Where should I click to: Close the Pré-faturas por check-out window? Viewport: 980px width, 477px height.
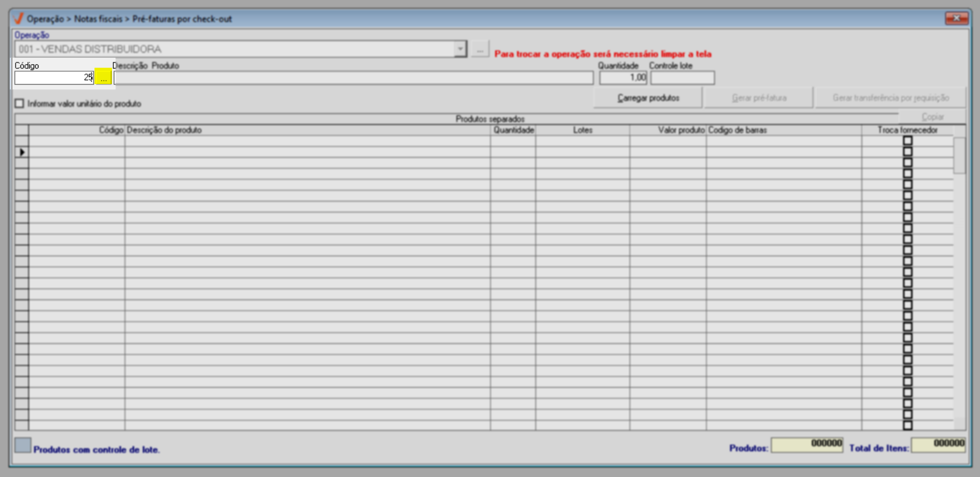(957, 19)
